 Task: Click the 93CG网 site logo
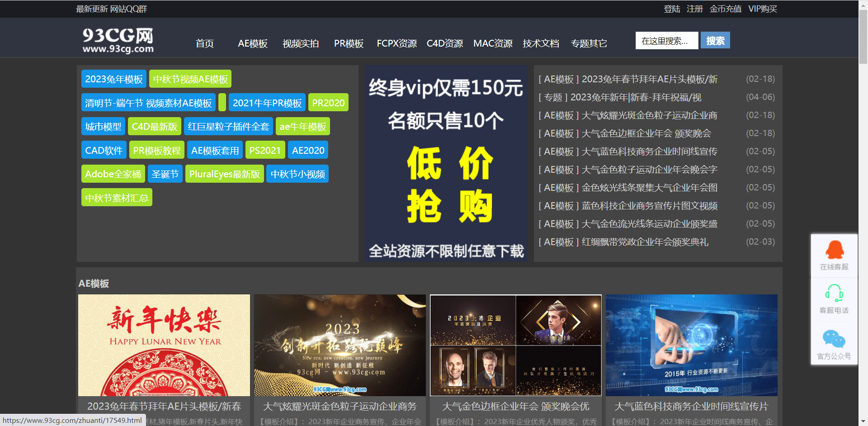[x=118, y=40]
